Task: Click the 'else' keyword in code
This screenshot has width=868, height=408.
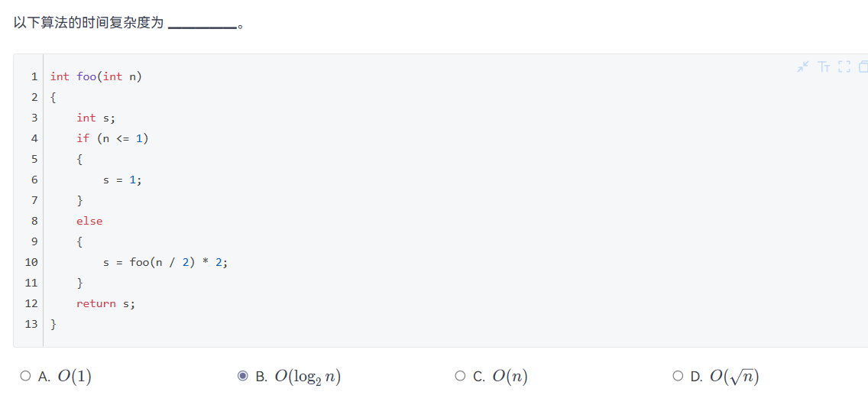Action: 89,221
